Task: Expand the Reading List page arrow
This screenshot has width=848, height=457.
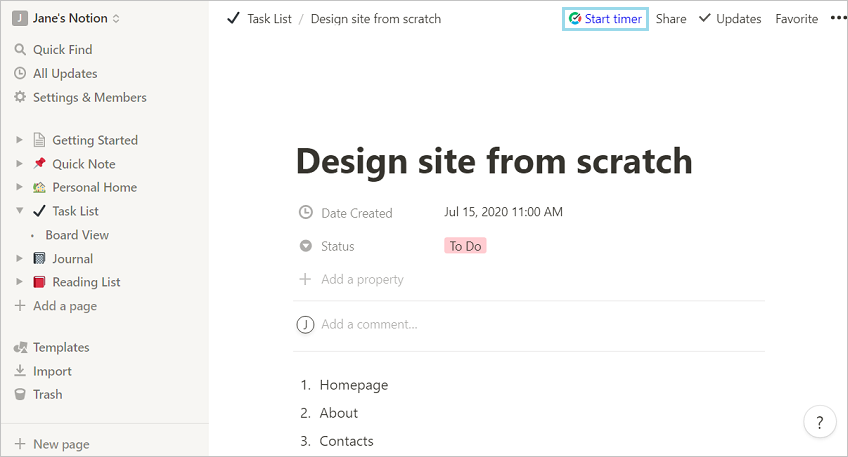Action: 19,282
